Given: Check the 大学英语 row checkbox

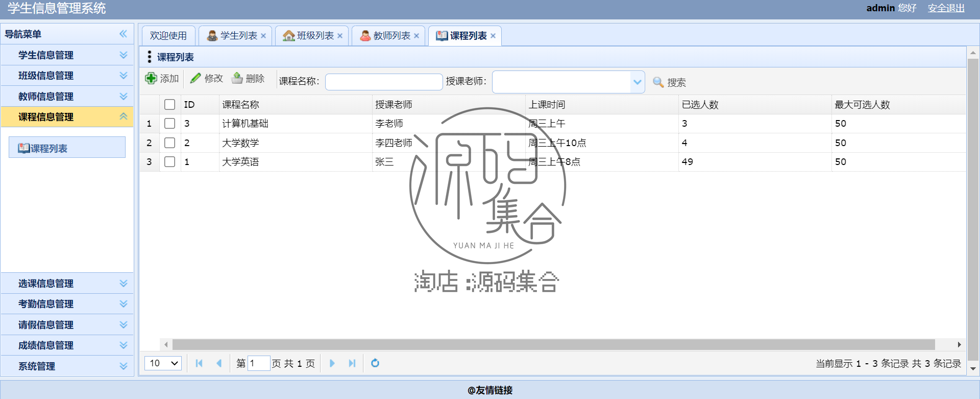Looking at the screenshot, I should pos(170,162).
